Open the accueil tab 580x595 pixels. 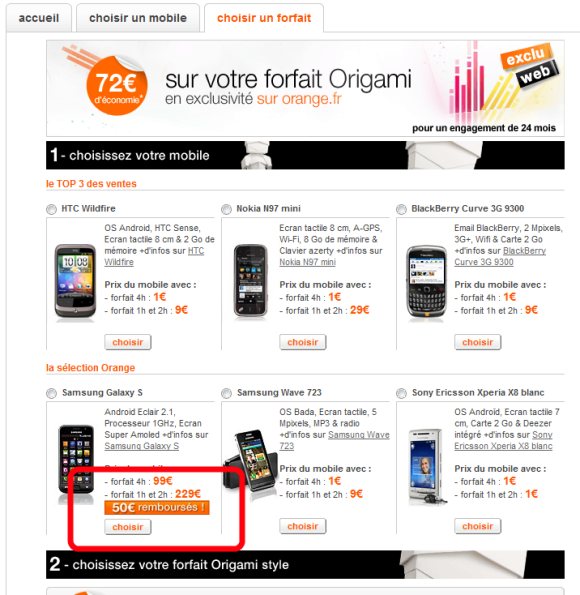point(39,18)
